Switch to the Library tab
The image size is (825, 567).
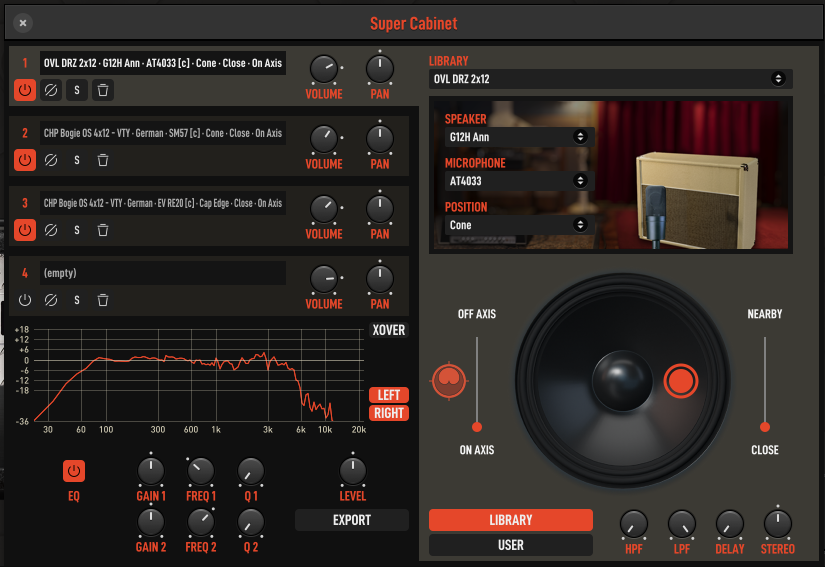pyautogui.click(x=510, y=520)
